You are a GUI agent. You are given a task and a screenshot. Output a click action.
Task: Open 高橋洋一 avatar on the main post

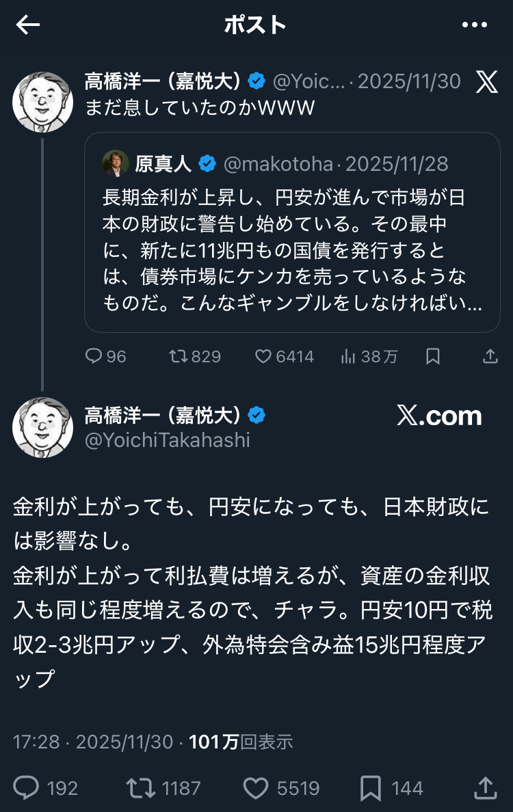[43, 427]
